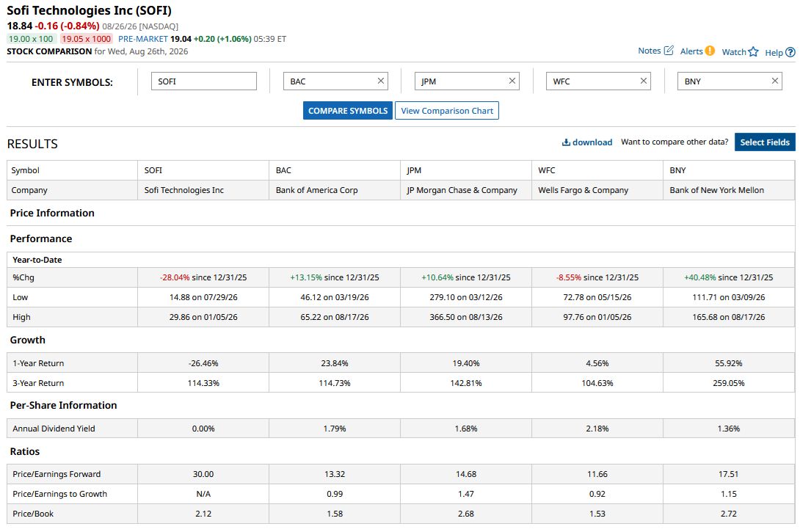Open the Help question mark icon

790,52
